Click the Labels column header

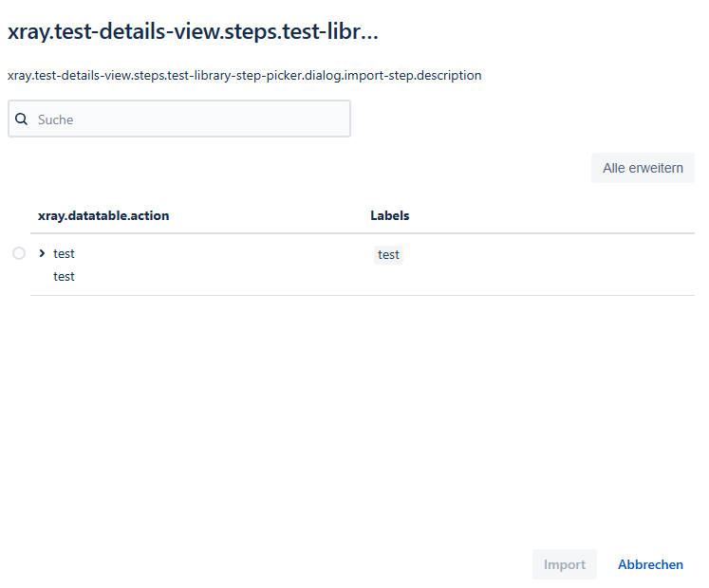389,215
